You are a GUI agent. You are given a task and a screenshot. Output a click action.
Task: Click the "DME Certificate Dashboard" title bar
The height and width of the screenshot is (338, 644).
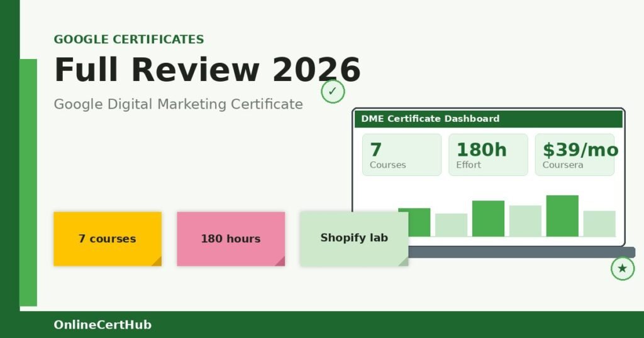[489, 119]
